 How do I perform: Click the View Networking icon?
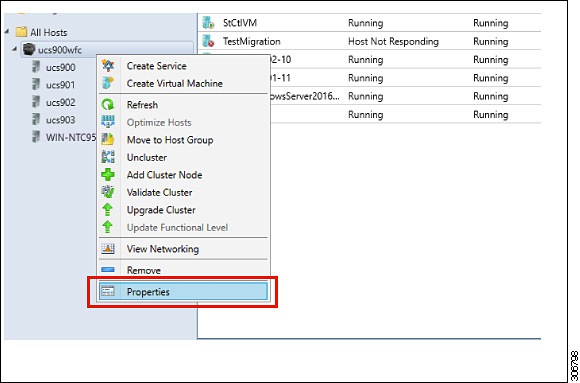tap(108, 249)
